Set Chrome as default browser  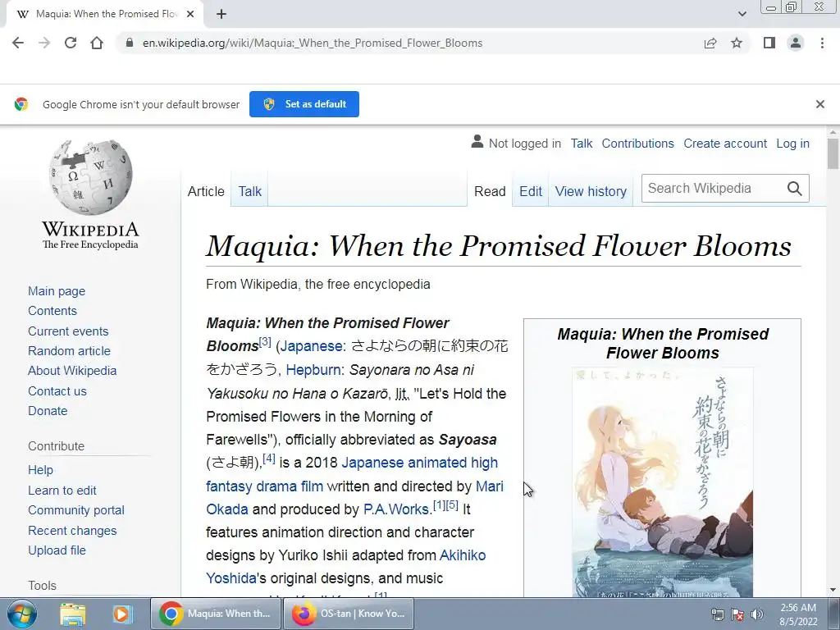coord(304,104)
